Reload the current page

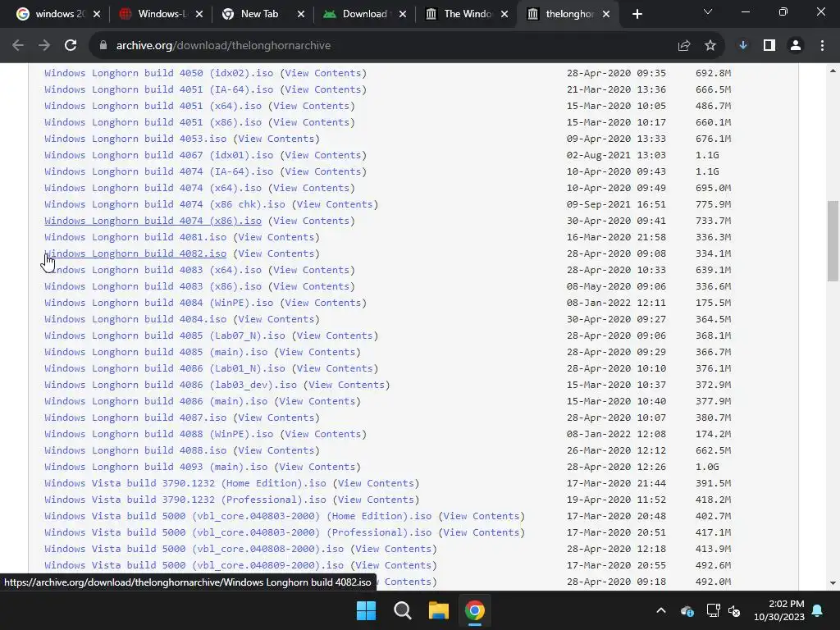tap(71, 46)
